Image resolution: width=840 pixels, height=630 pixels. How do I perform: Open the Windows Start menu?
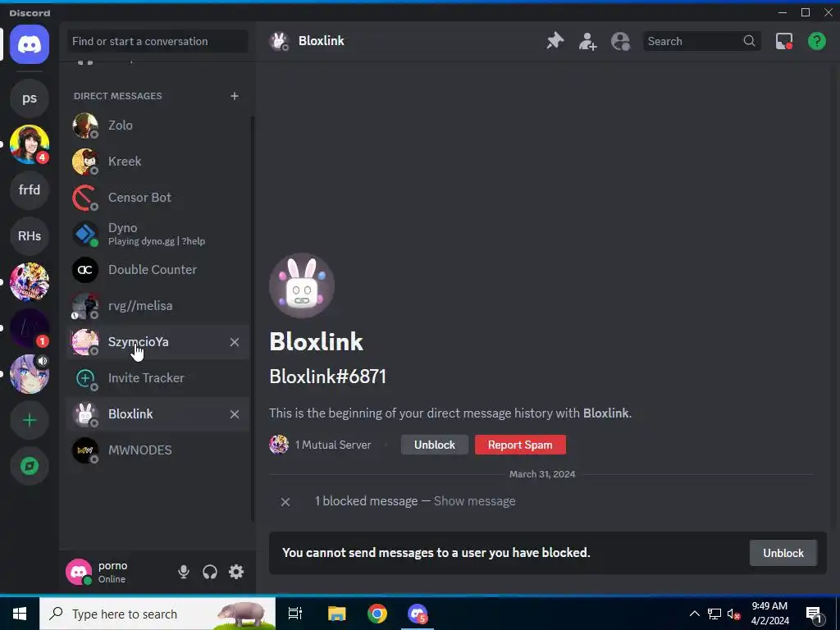pos(20,614)
